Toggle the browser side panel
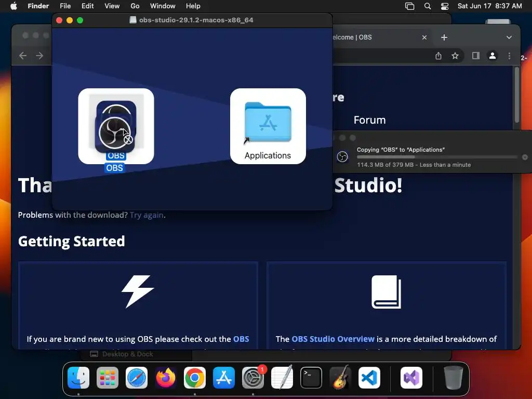Viewport: 532px width, 399px height. tap(476, 56)
